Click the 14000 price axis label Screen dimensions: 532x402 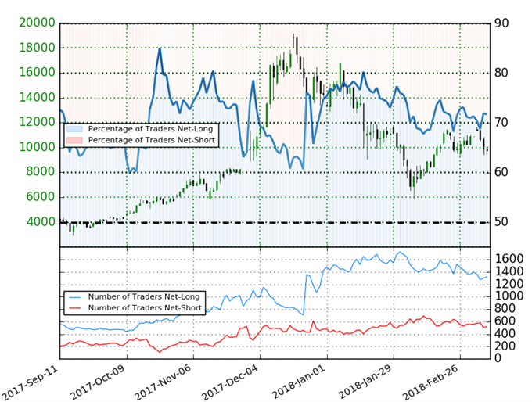pyautogui.click(x=37, y=98)
